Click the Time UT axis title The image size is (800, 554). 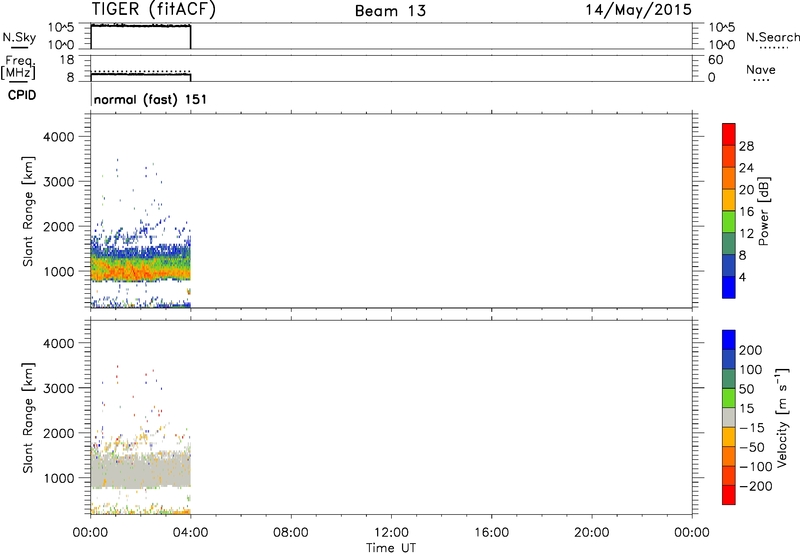tap(391, 548)
